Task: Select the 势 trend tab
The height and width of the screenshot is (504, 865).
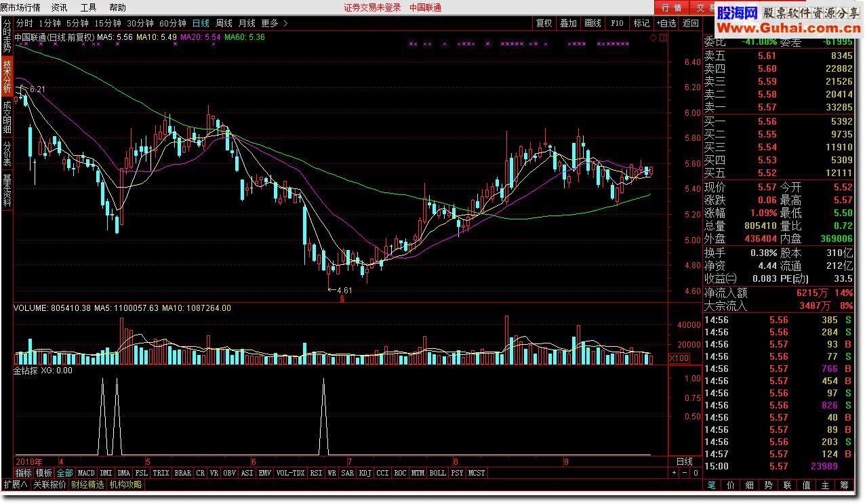Action: [x=769, y=485]
